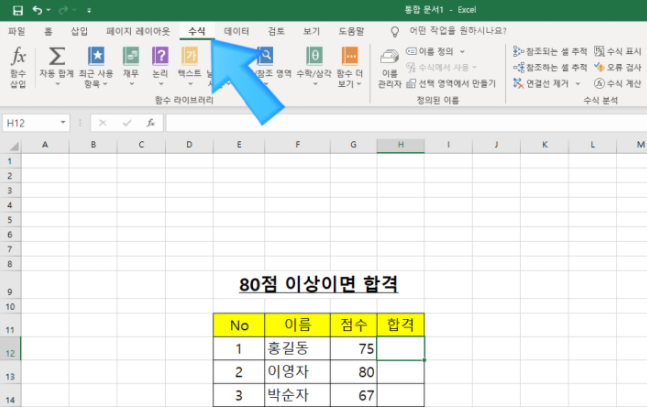Open 함수 더 보기 icon
The width and height of the screenshot is (647, 407).
pyautogui.click(x=349, y=56)
